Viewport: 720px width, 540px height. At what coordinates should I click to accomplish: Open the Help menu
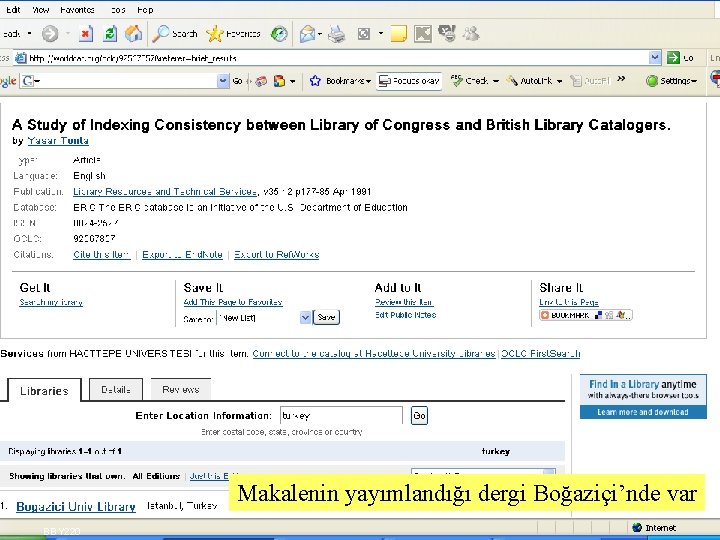pos(145,10)
